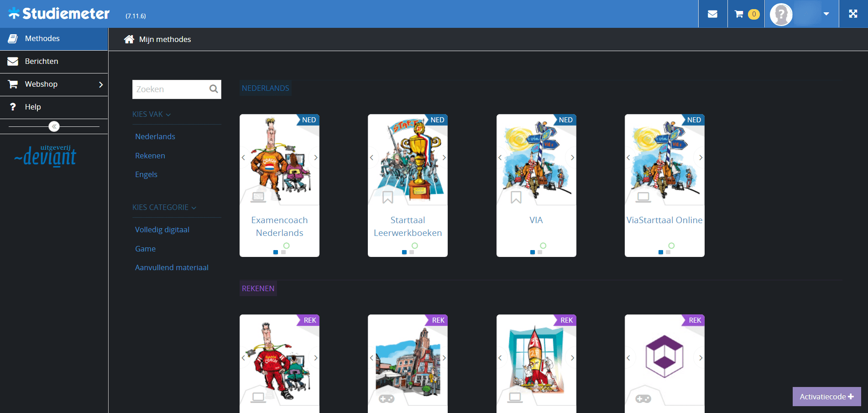Expand the user account dropdown arrow
The width and height of the screenshot is (868, 413).
click(x=826, y=14)
